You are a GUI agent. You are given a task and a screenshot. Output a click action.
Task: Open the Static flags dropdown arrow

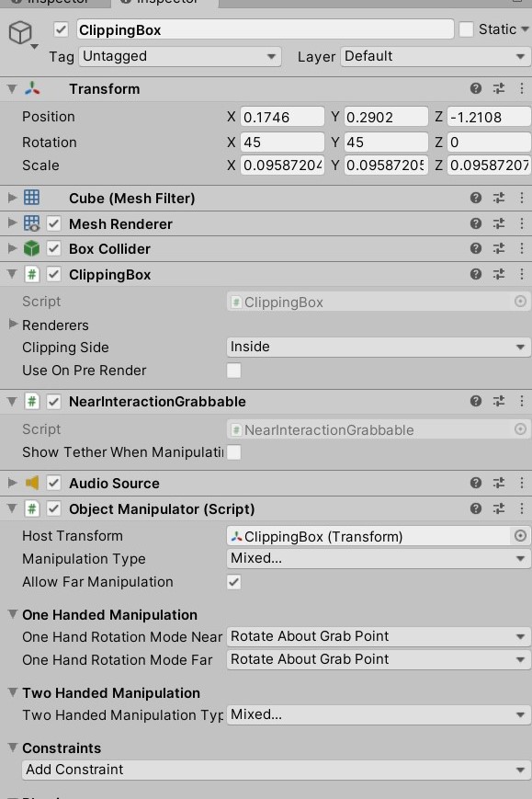[525, 29]
